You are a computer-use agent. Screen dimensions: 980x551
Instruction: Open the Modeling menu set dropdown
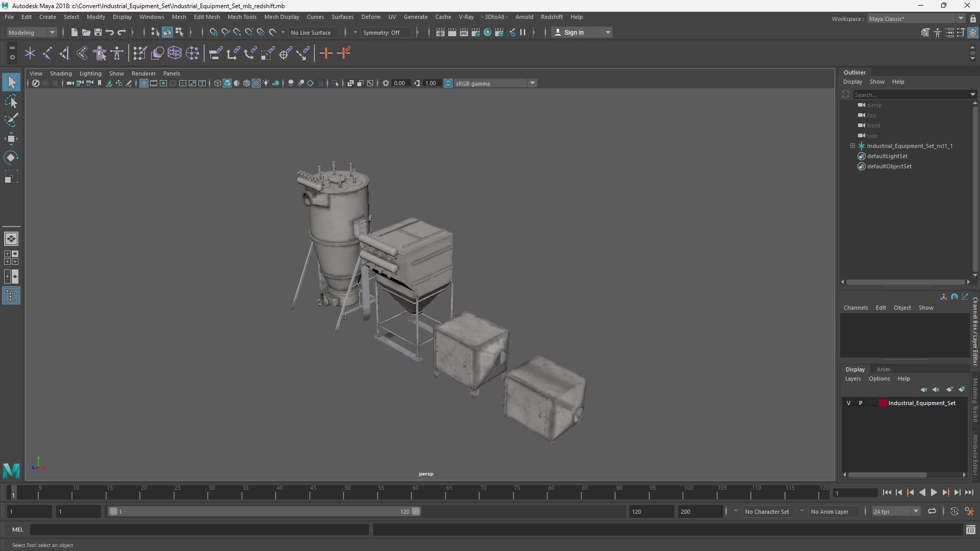pos(32,32)
